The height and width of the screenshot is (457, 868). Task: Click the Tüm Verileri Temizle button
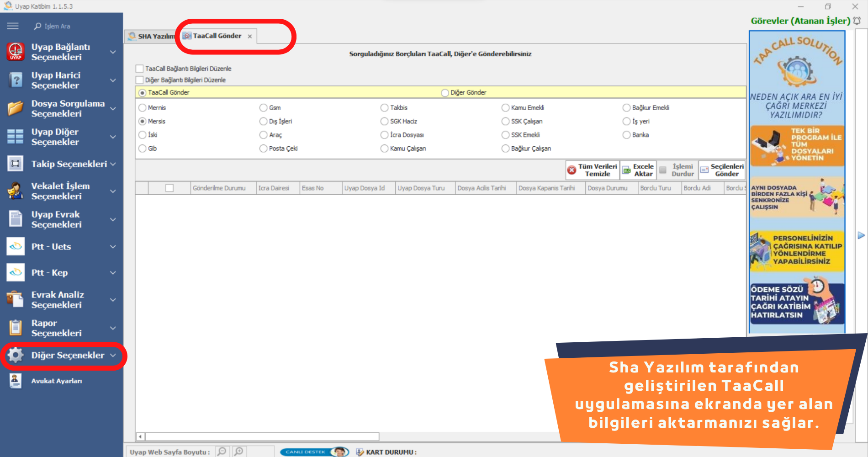[x=593, y=170]
